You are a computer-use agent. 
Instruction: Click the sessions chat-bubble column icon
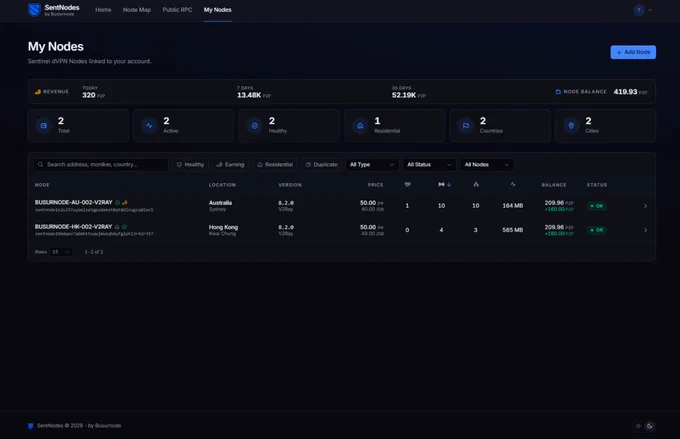[407, 184]
